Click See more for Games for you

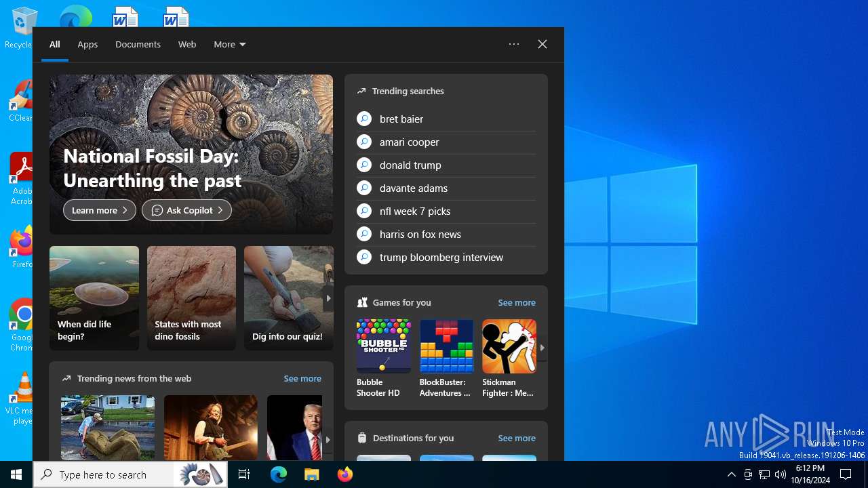[x=517, y=302]
